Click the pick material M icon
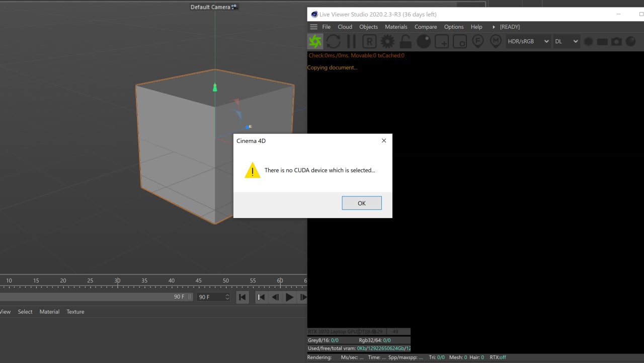 (x=496, y=41)
